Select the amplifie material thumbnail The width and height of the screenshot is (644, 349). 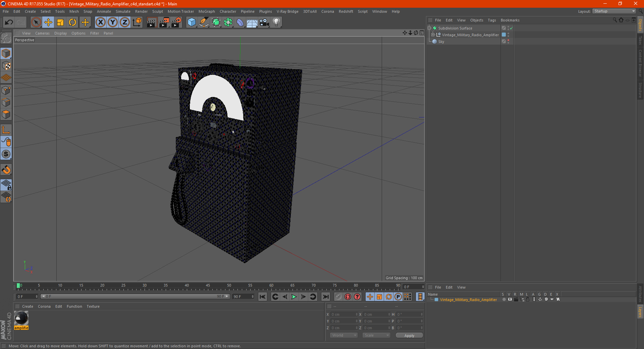(21, 318)
